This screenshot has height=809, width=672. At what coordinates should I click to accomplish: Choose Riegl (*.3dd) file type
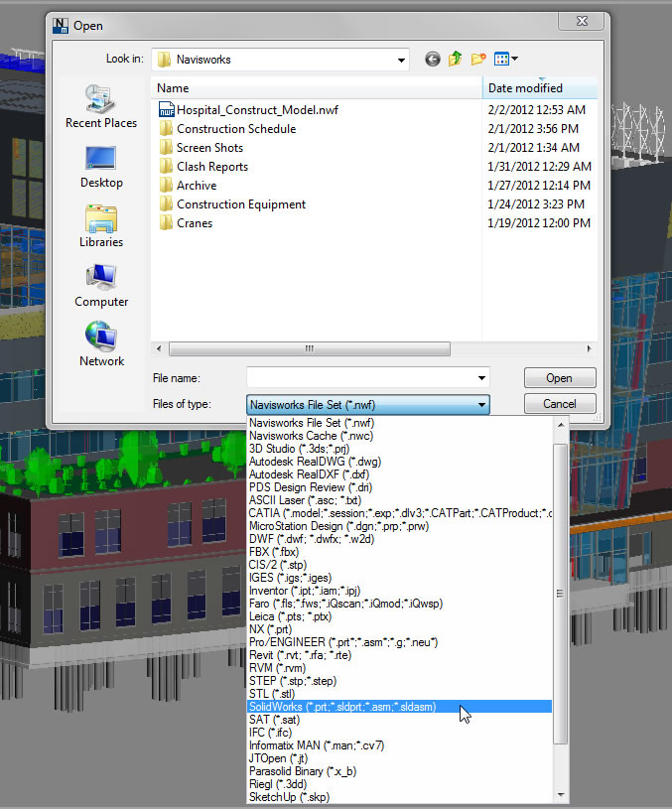click(x=399, y=784)
